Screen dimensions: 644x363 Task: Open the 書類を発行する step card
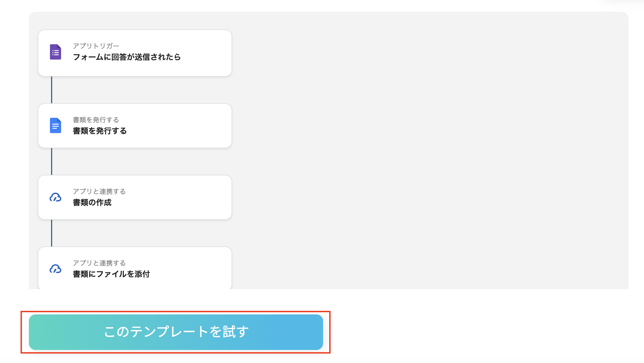[x=135, y=125]
